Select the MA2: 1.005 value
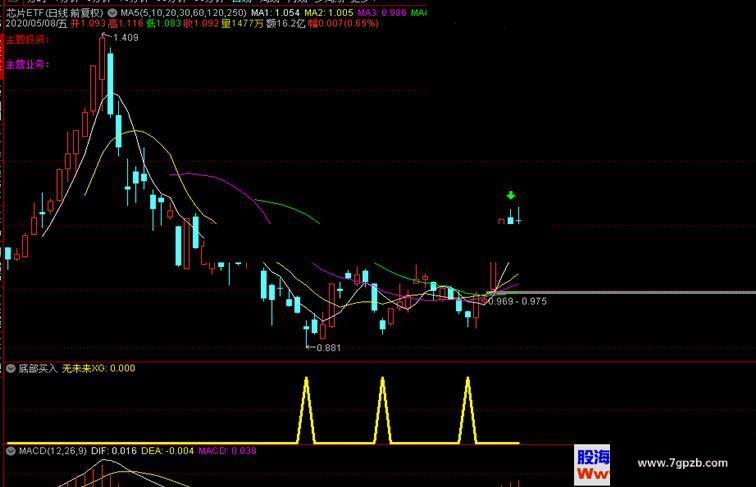Screen dimensions: 756x487 (329, 13)
